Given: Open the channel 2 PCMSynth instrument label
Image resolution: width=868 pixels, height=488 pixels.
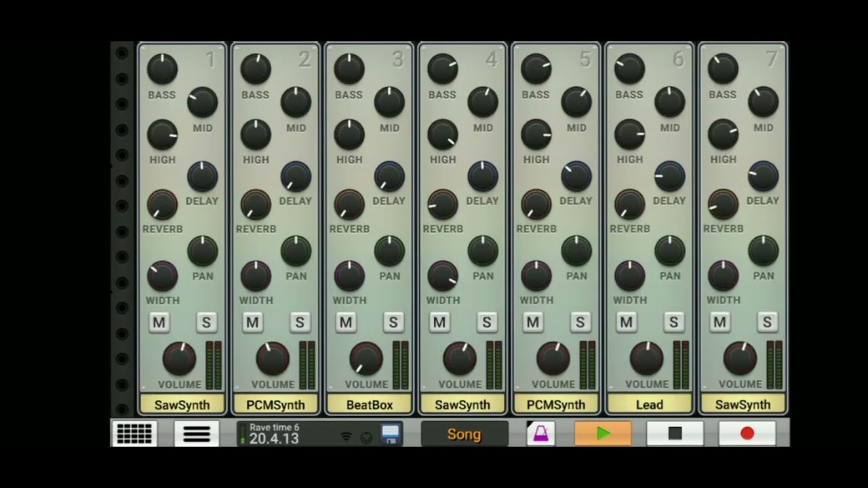Looking at the screenshot, I should pyautogui.click(x=275, y=405).
